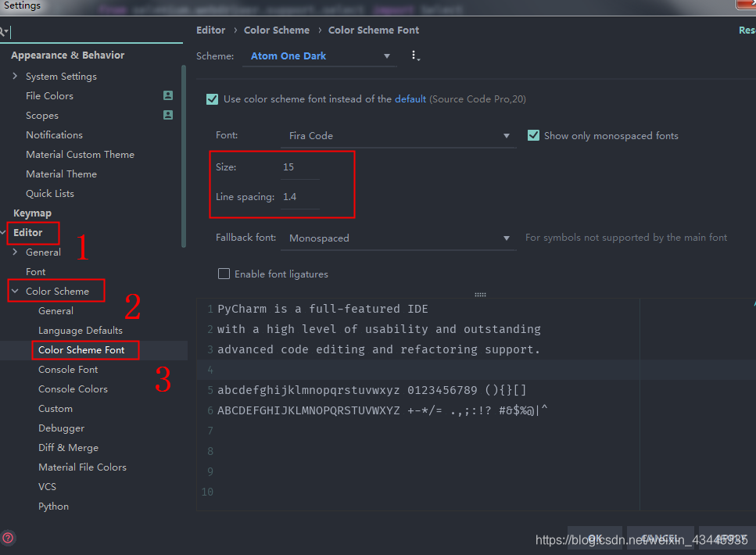The width and height of the screenshot is (756, 555).
Task: Enable font ligatures checkbox
Action: tap(224, 274)
